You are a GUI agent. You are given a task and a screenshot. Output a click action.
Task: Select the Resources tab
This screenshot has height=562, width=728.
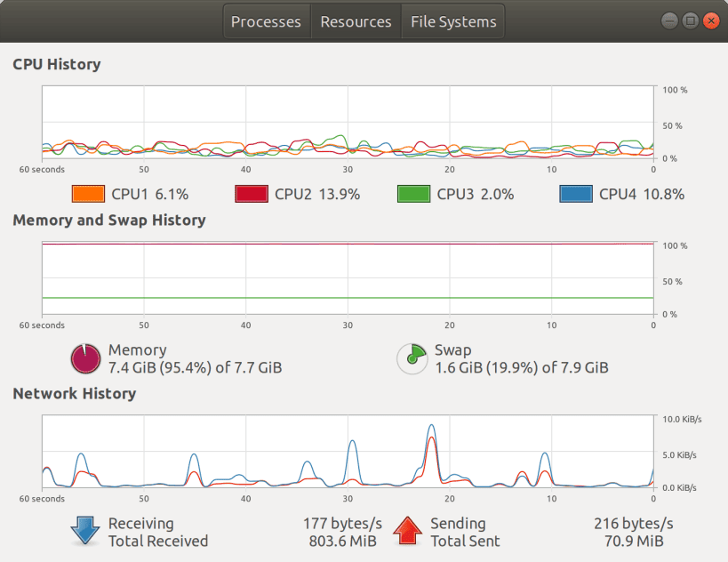356,20
